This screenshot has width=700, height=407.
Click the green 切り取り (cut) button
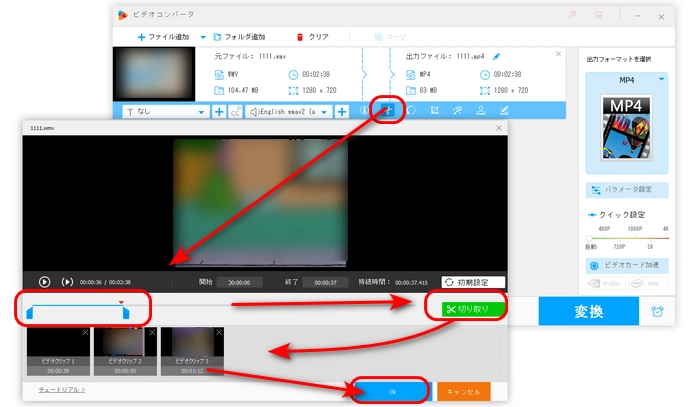pos(473,309)
